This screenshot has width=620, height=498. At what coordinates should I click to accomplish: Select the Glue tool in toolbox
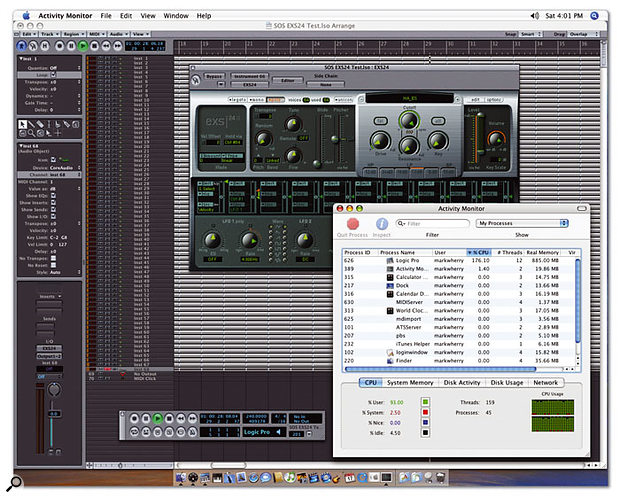pos(66,124)
